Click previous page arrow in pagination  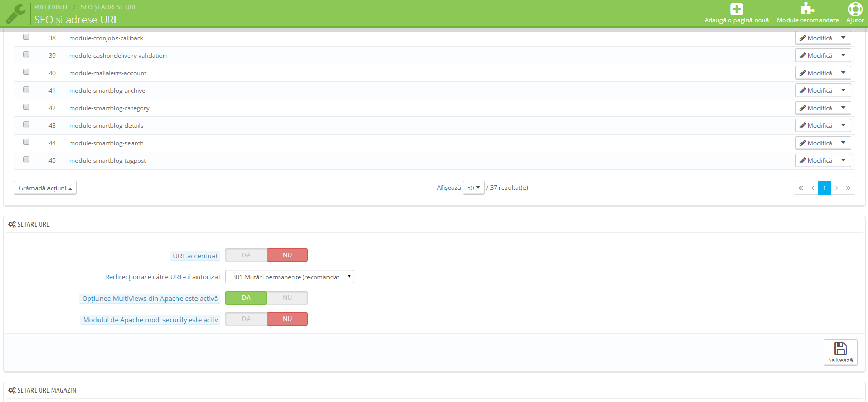(x=813, y=188)
